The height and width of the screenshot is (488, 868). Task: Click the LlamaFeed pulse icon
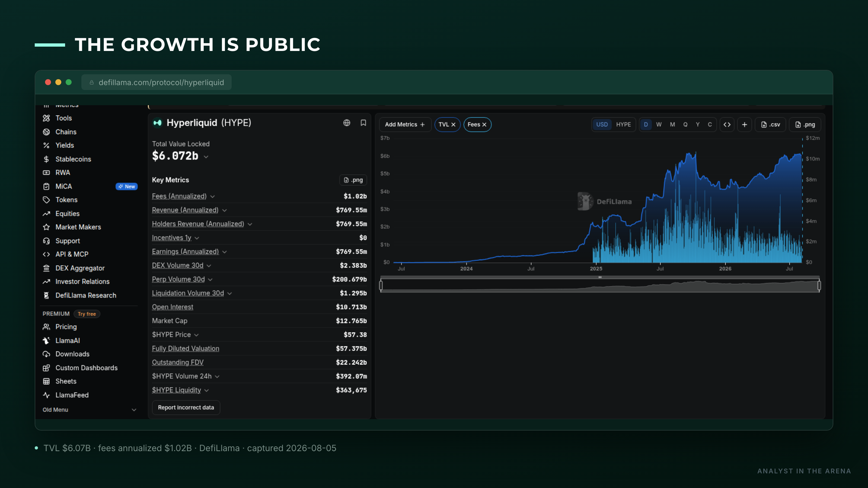tap(46, 395)
